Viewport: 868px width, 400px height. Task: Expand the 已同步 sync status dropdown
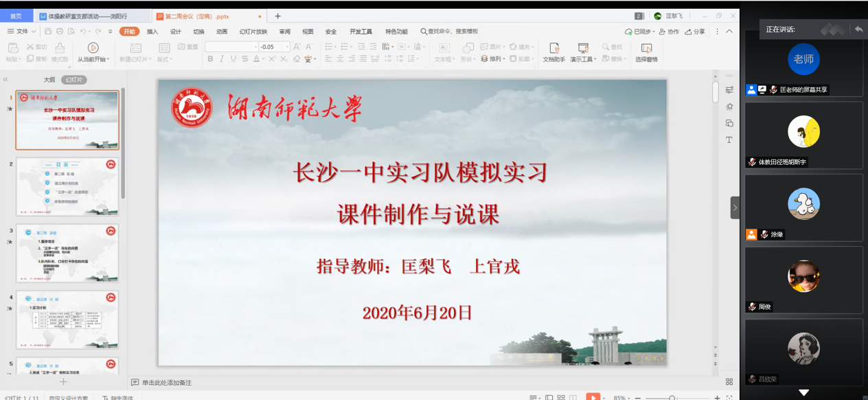(639, 32)
